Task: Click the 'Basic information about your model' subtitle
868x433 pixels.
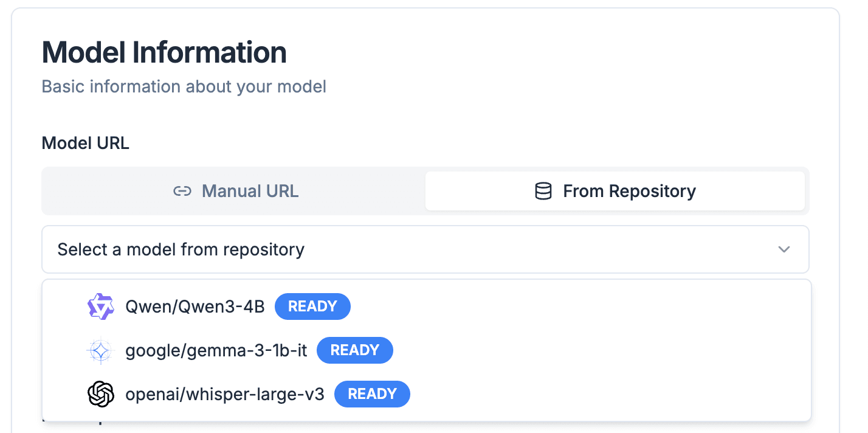Action: 184,86
